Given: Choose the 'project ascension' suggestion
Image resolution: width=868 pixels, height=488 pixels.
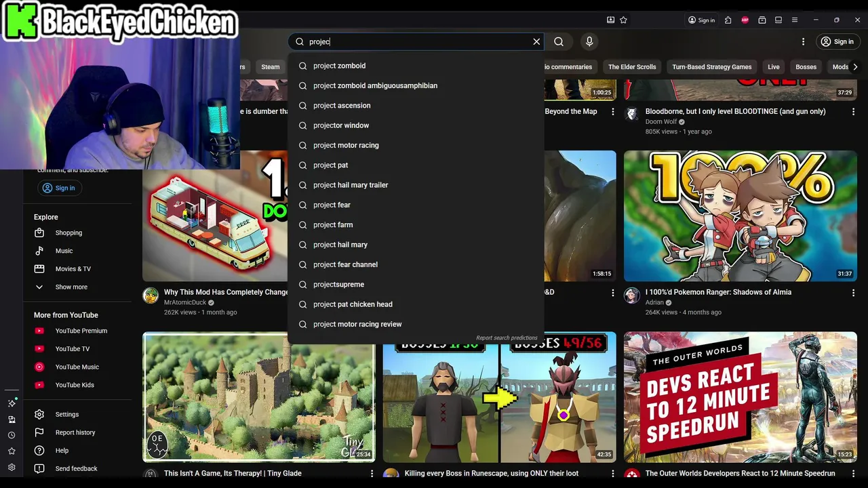Looking at the screenshot, I should pyautogui.click(x=416, y=106).
